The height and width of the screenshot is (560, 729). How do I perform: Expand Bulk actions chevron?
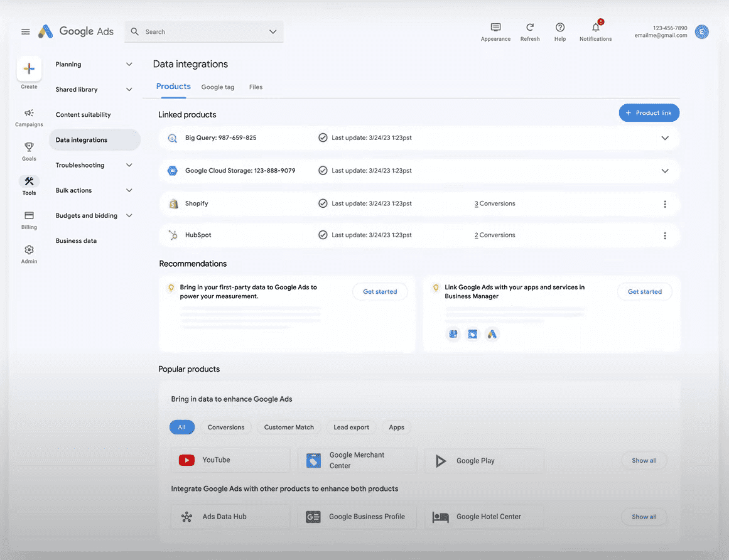[x=129, y=190]
